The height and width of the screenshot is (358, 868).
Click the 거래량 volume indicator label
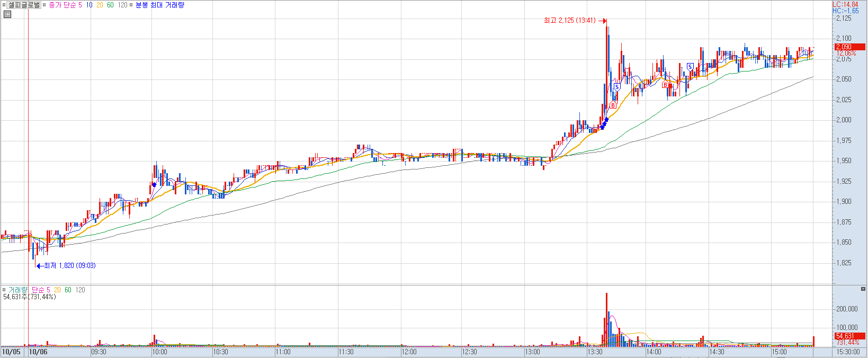pyautogui.click(x=17, y=290)
